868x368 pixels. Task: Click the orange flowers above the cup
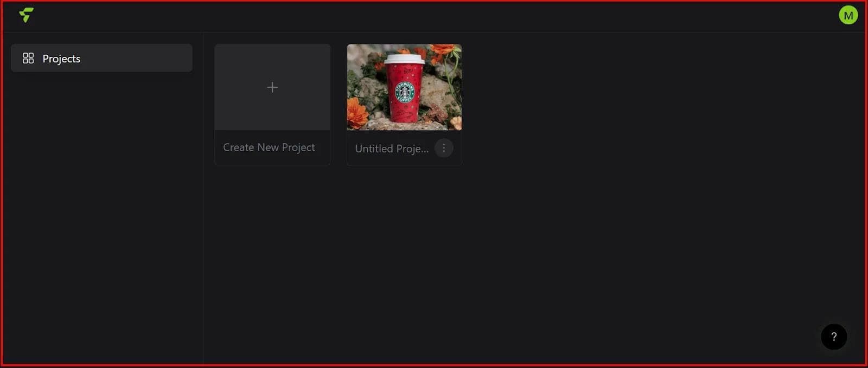(442, 50)
